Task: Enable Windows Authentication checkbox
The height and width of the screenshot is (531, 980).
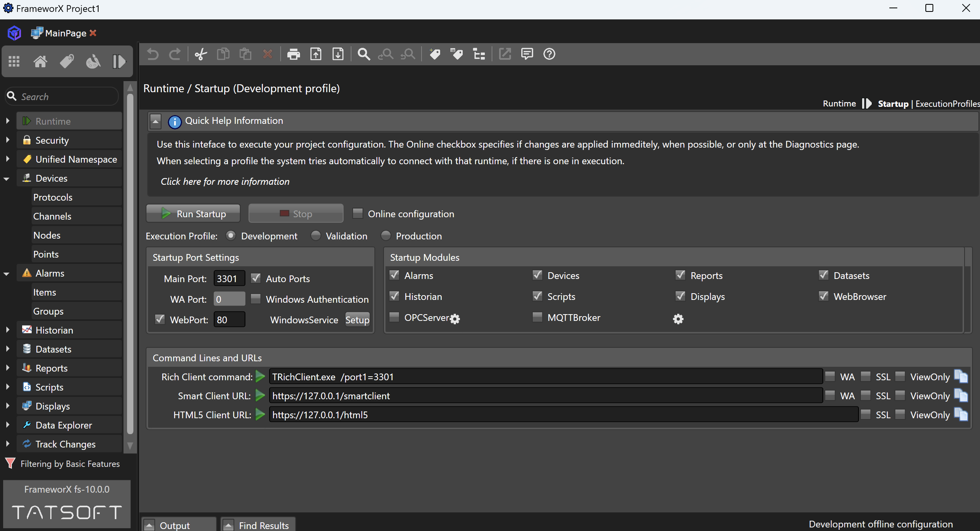Action: (x=256, y=299)
